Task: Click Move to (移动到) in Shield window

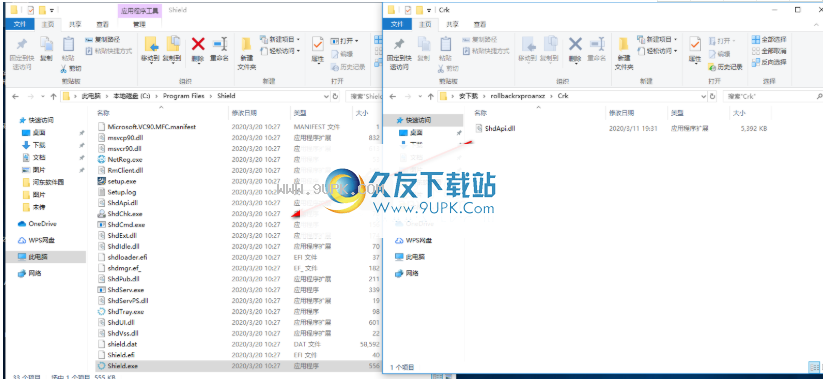Action: pyautogui.click(x=151, y=50)
